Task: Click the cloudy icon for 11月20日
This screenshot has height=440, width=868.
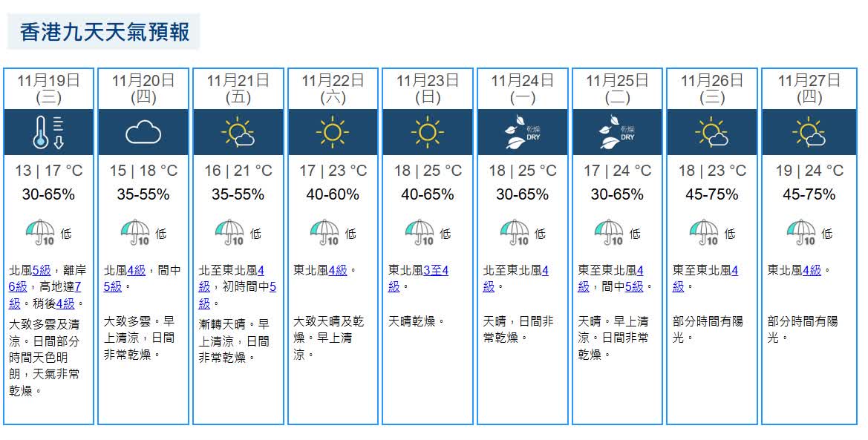Action: [143, 133]
